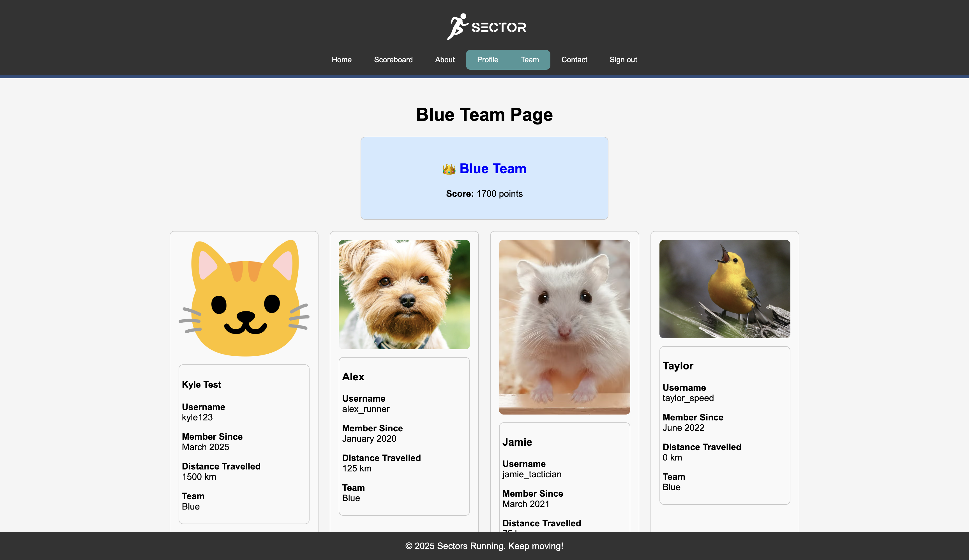Select the Team tab in navigation
Image resolution: width=969 pixels, height=560 pixels.
click(x=529, y=60)
